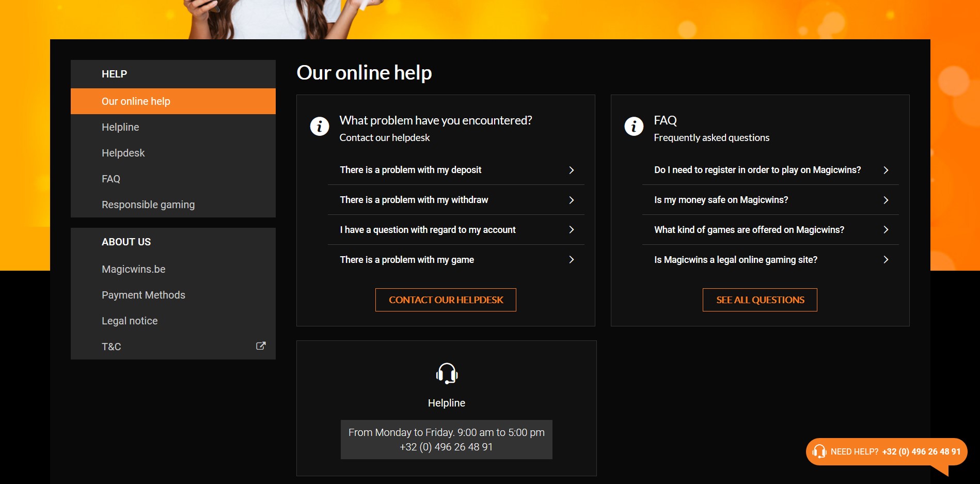The image size is (980, 484).
Task: Open T&C link in sidebar
Action: click(173, 347)
